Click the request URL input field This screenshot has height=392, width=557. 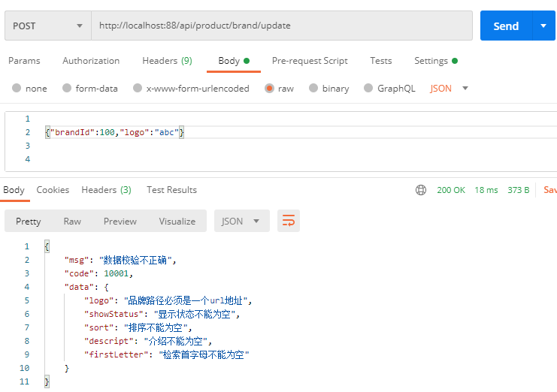coord(282,26)
